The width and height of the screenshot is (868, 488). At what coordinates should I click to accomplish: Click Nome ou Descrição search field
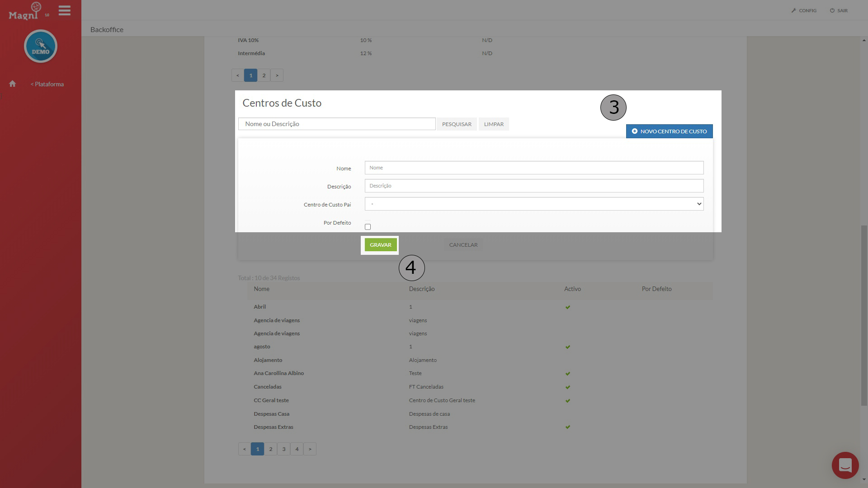click(337, 124)
